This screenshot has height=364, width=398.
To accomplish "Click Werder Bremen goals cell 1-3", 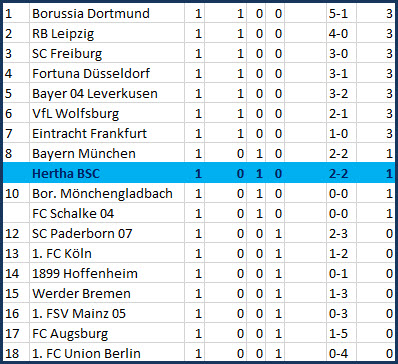I will 338,293.
